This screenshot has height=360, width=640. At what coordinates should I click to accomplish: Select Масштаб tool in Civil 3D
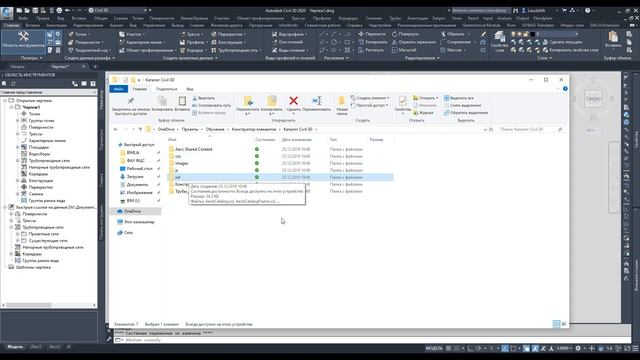(404, 50)
